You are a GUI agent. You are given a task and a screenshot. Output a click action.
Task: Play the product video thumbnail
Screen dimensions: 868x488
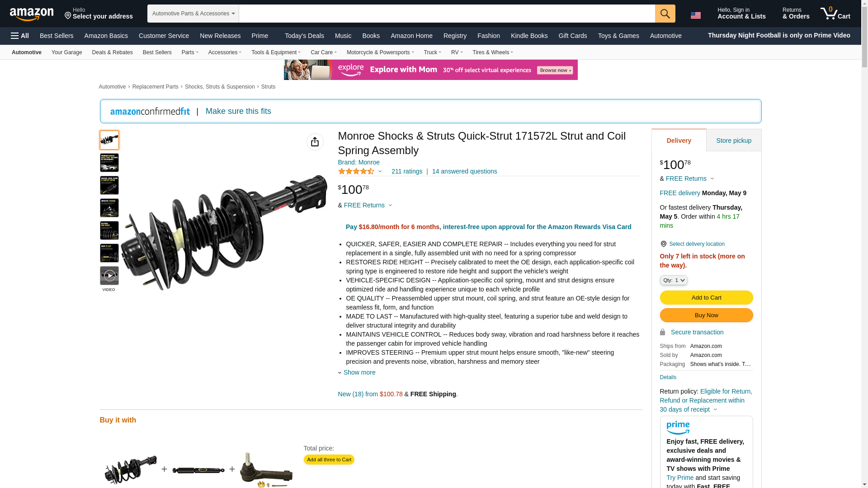tap(109, 276)
